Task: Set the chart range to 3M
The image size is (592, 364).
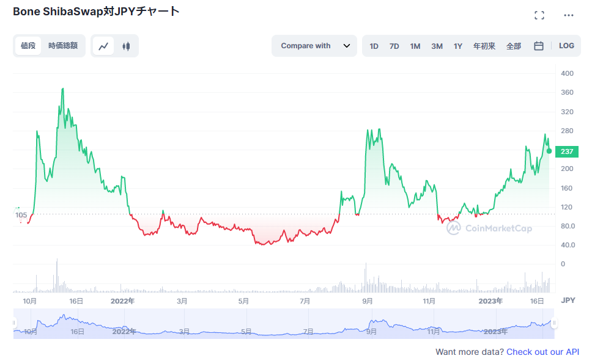Action: click(x=437, y=46)
